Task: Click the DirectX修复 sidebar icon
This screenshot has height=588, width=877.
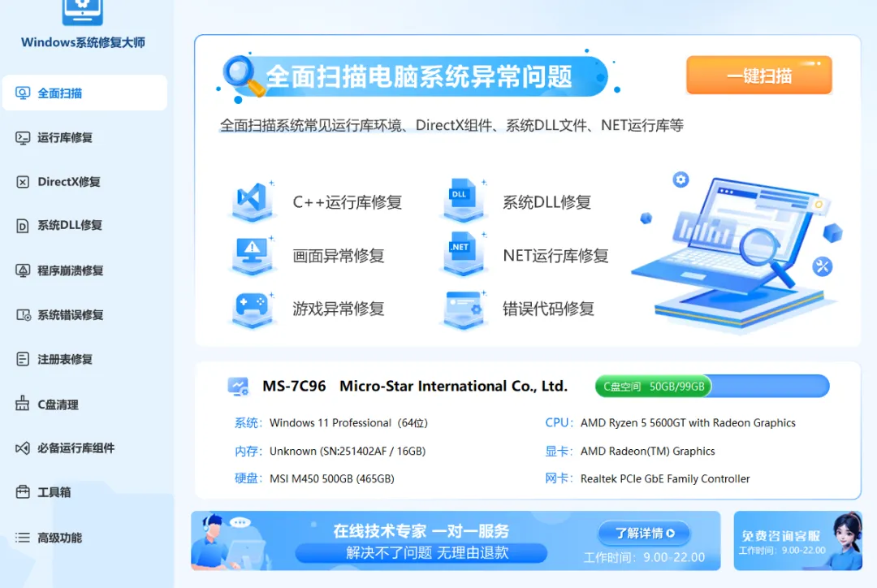Action: 23,182
